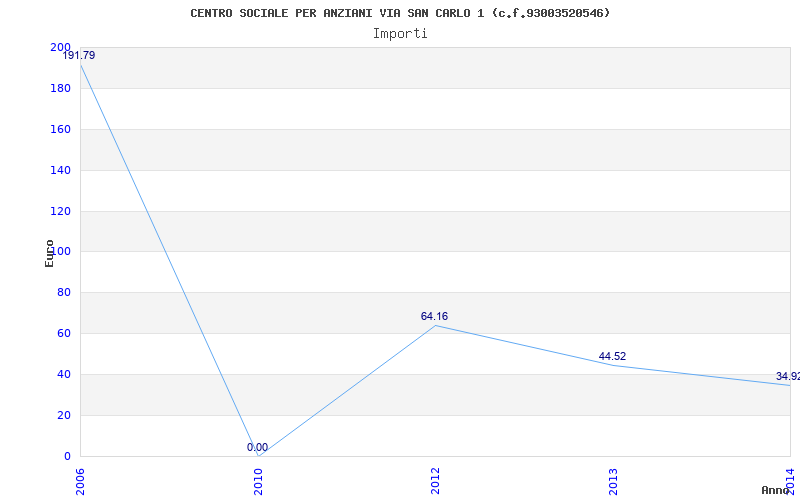Click the 20 y-axis tick label
The height and width of the screenshot is (500, 800).
63,415
